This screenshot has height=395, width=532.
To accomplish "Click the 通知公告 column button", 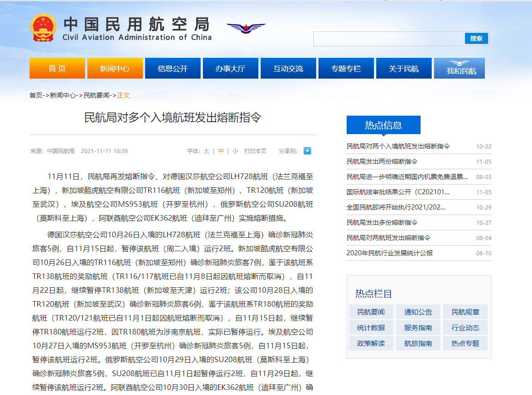I will (418, 312).
